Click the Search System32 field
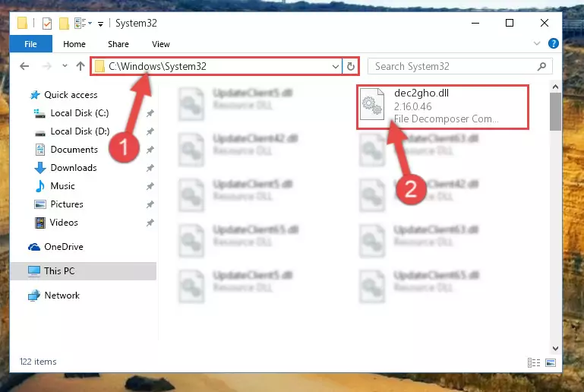 [x=460, y=66]
